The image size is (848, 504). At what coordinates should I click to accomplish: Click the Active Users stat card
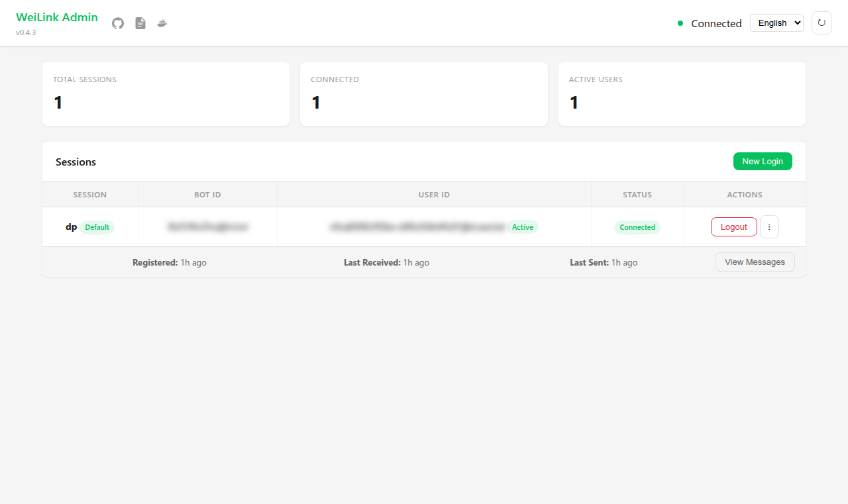coord(682,94)
